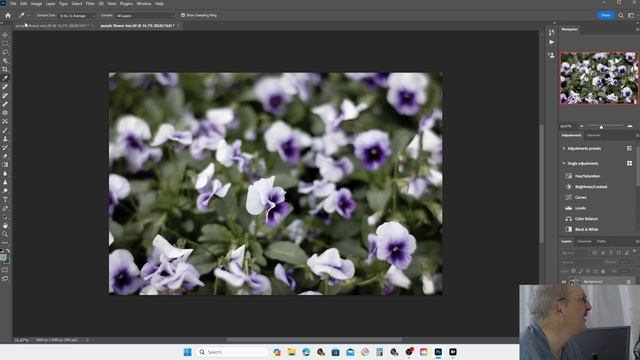This screenshot has height=360, width=640.
Task: Change screen mode icon at toolbar bottom
Action: click(5, 279)
